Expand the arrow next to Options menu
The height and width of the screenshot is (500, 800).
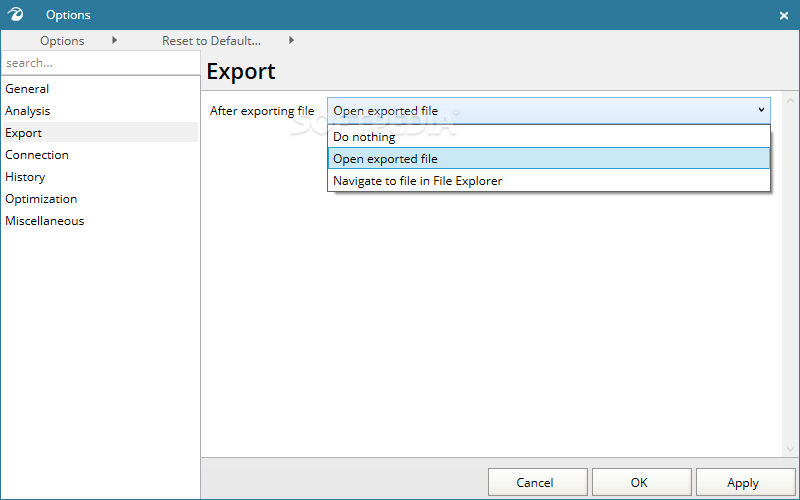pos(114,40)
